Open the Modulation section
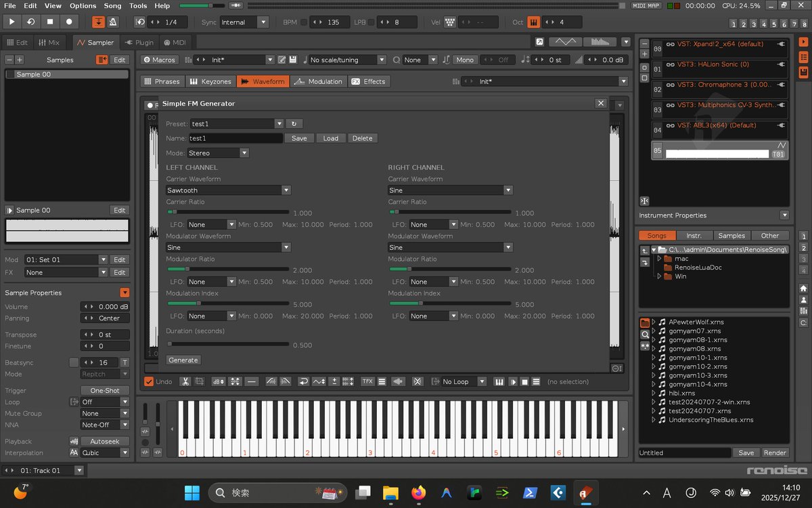812x508 pixels. [x=319, y=81]
